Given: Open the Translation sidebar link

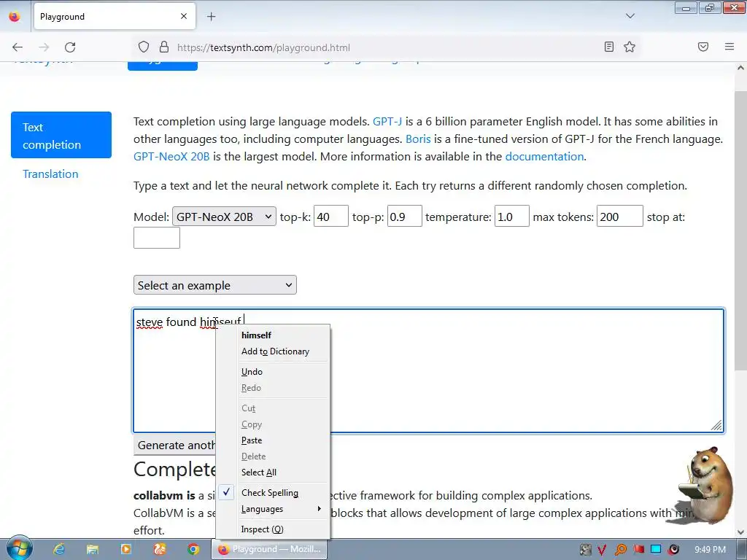Looking at the screenshot, I should [x=50, y=174].
